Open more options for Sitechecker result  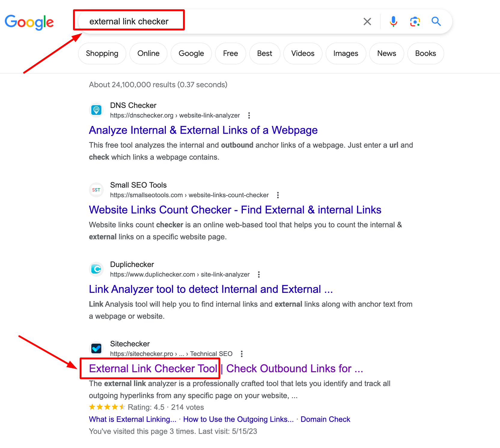242,354
